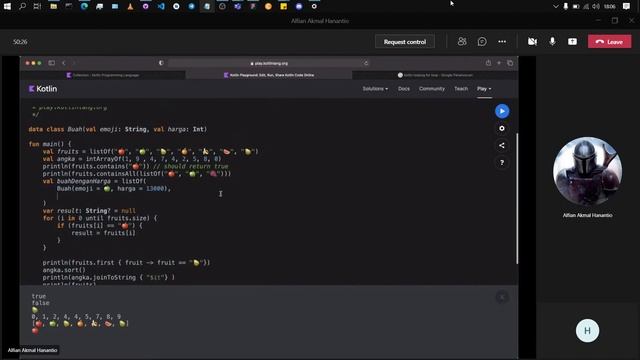
Task: Open a new browser tab
Action: (499, 63)
